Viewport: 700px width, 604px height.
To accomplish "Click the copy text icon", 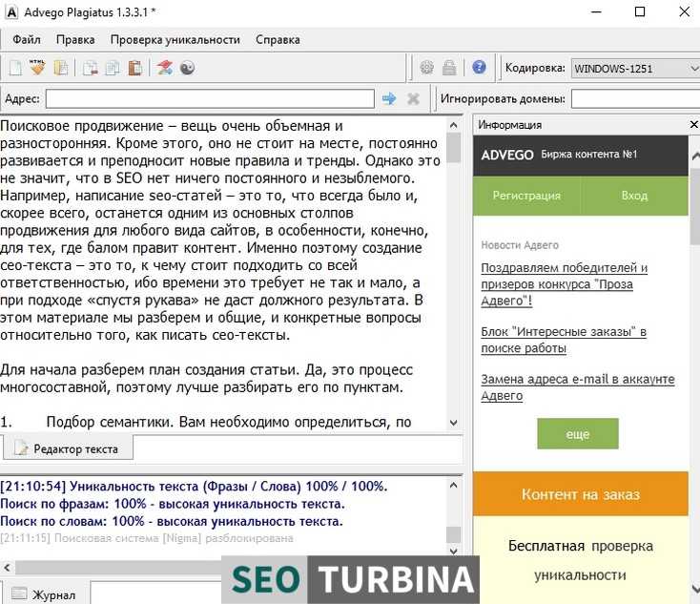I will click(x=113, y=68).
